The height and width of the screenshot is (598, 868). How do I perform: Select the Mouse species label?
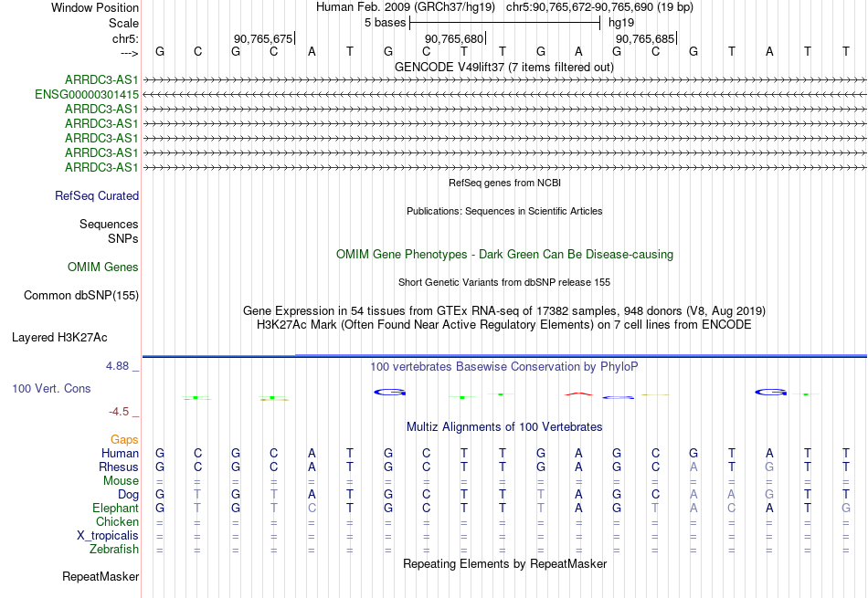122,481
